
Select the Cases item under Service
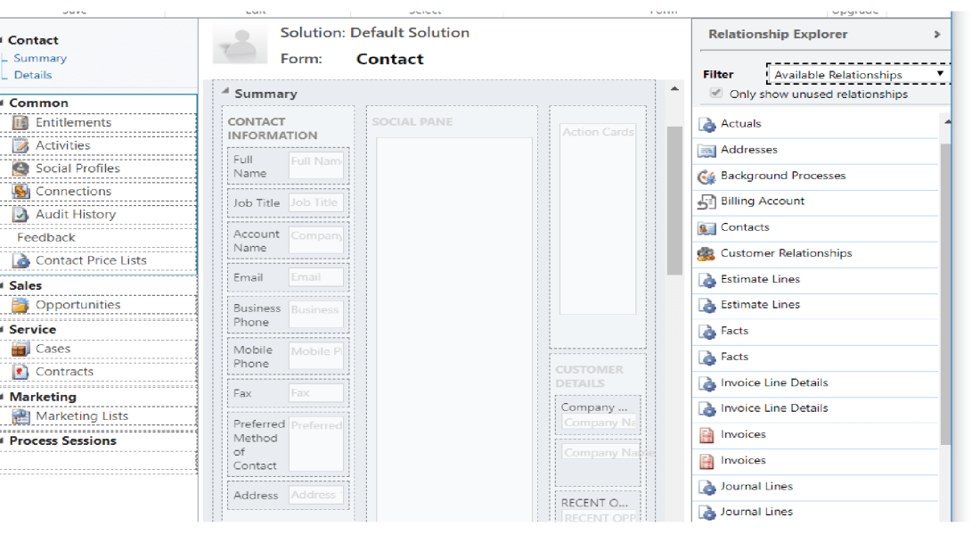53,350
